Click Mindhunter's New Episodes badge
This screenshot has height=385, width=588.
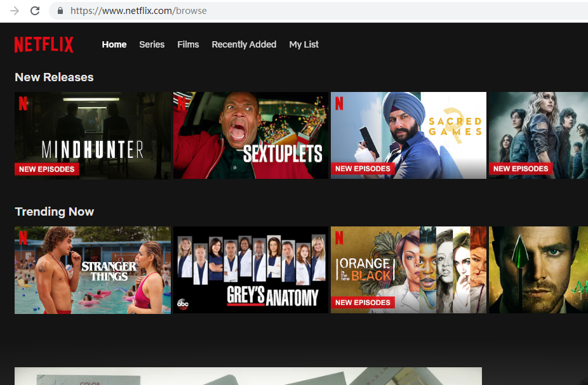(47, 169)
